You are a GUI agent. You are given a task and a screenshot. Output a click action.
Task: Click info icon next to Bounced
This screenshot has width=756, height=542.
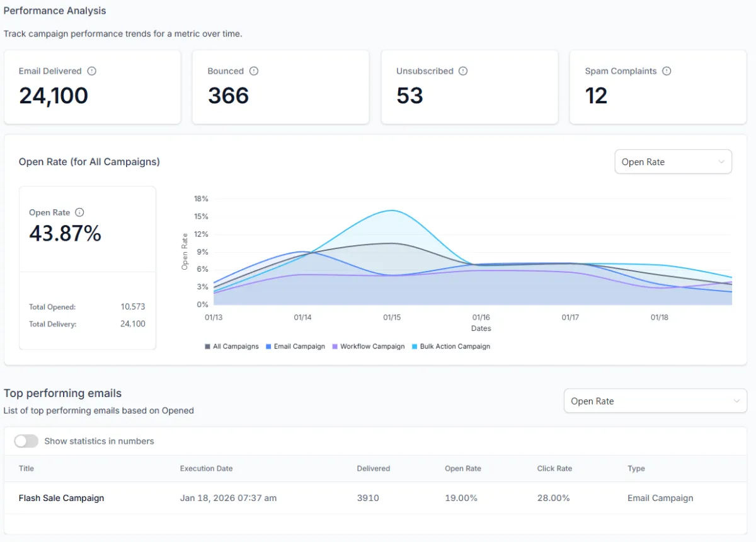[x=254, y=71]
